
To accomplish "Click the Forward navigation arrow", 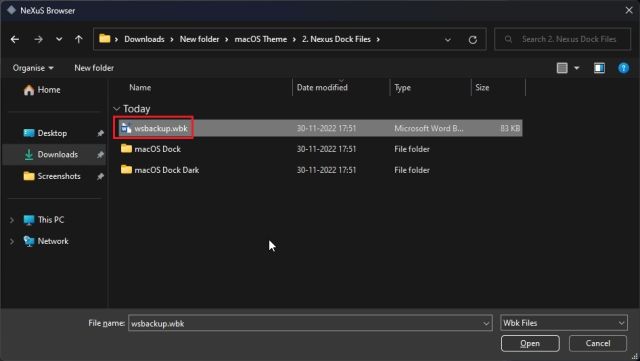I will pos(38,39).
